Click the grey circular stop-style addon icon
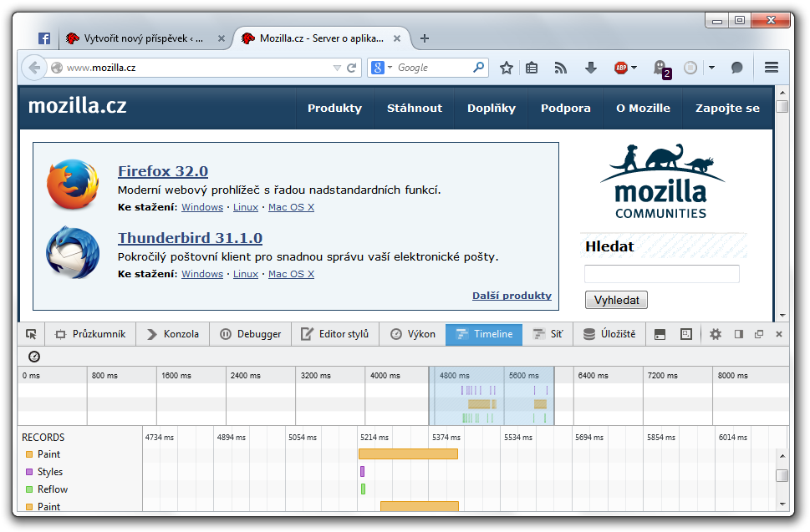The width and height of the screenshot is (810, 532). pos(690,68)
